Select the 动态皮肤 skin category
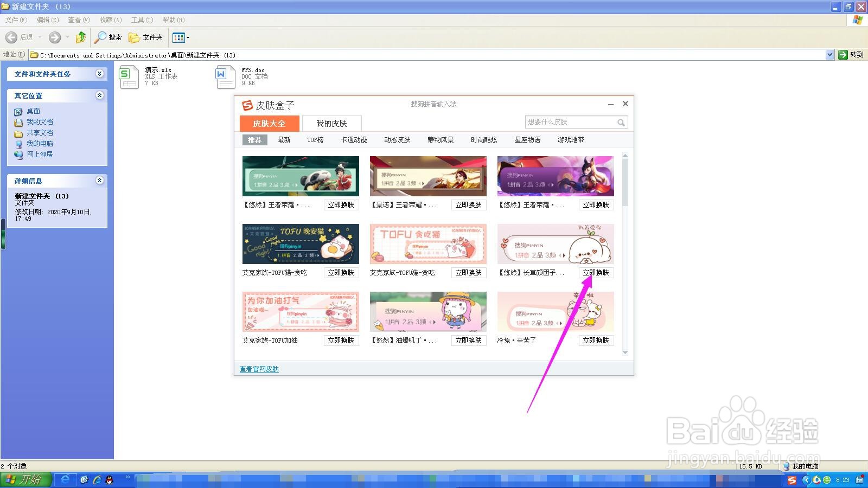The image size is (868, 488). click(x=397, y=140)
